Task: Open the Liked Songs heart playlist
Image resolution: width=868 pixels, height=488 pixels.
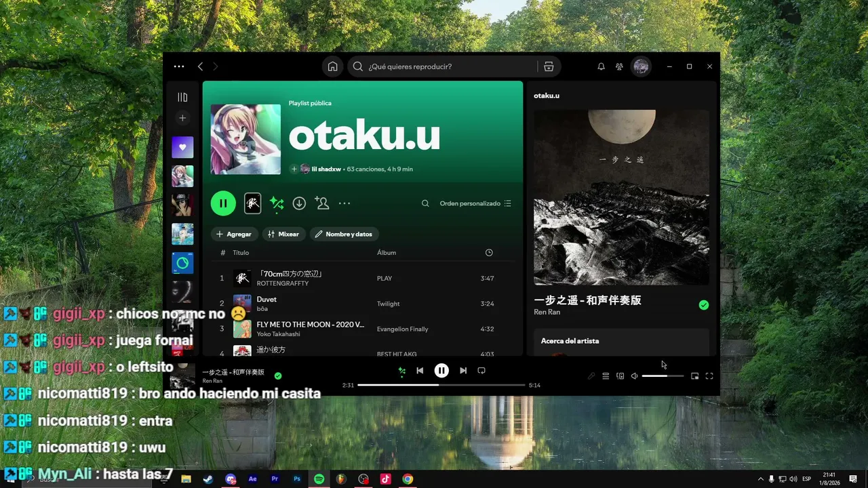Action: (x=182, y=147)
